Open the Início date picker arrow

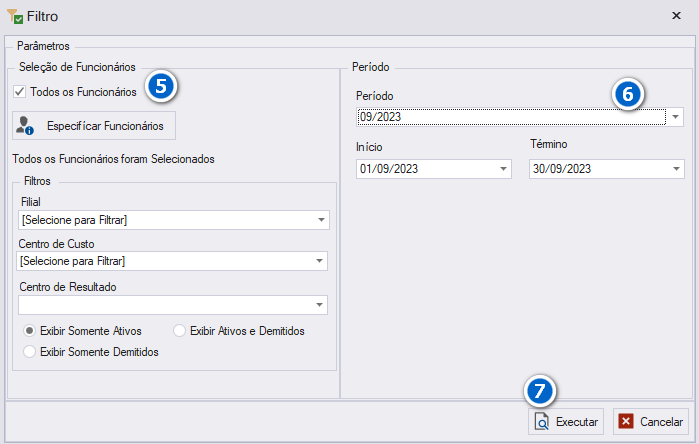503,169
